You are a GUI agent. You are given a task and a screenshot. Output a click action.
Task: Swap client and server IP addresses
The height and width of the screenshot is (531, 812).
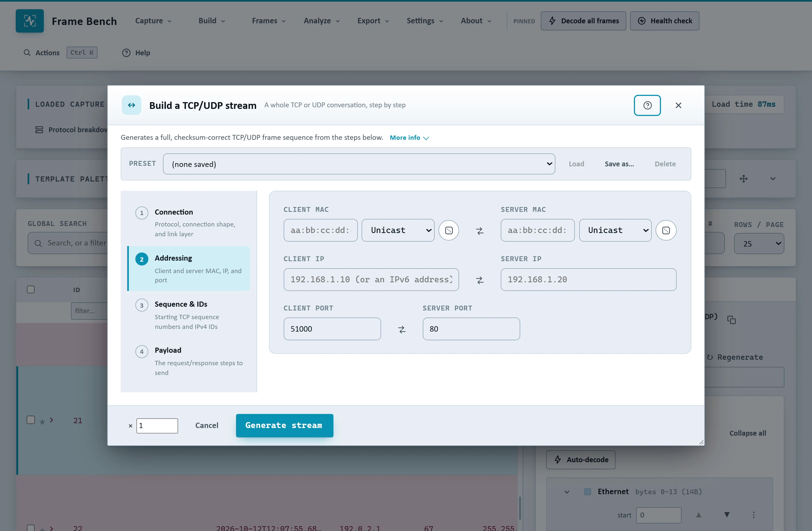pyautogui.click(x=480, y=280)
